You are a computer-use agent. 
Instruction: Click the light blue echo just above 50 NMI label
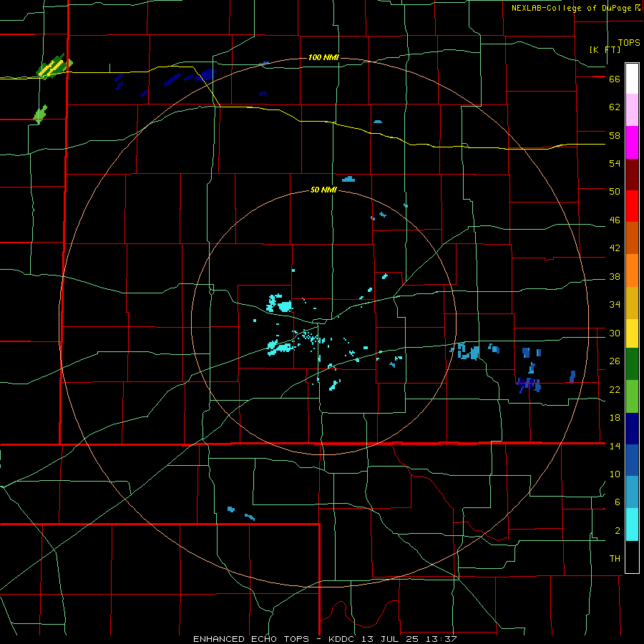[348, 179]
